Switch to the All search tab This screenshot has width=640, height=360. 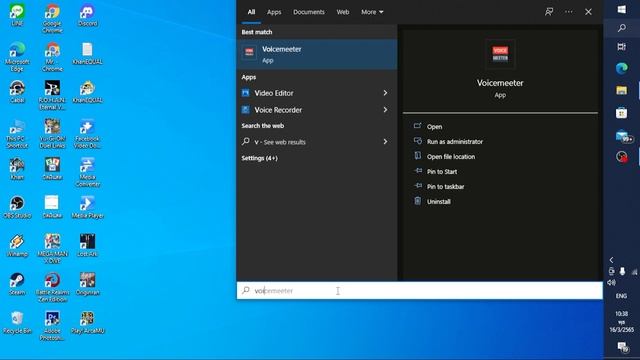(x=251, y=12)
